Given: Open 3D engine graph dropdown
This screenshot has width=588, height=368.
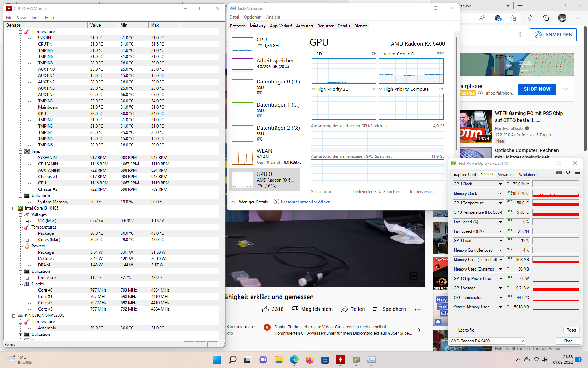Looking at the screenshot, I should point(314,54).
